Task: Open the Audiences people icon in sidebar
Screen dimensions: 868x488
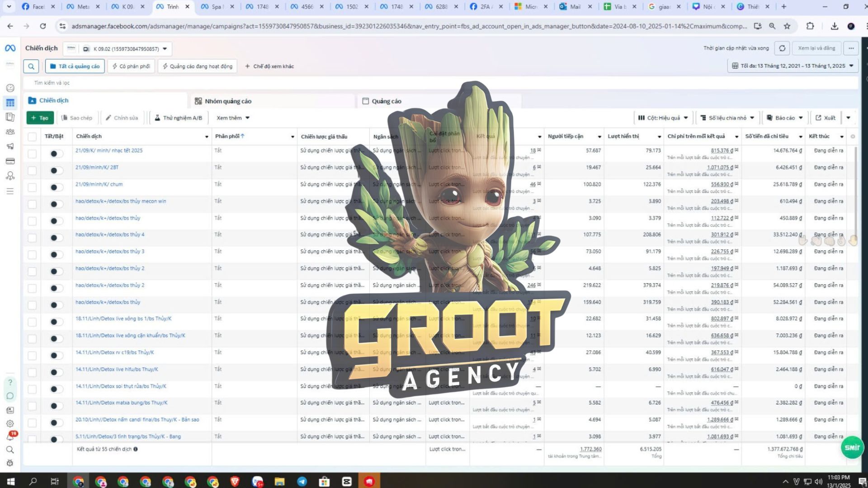Action: coord(10,132)
